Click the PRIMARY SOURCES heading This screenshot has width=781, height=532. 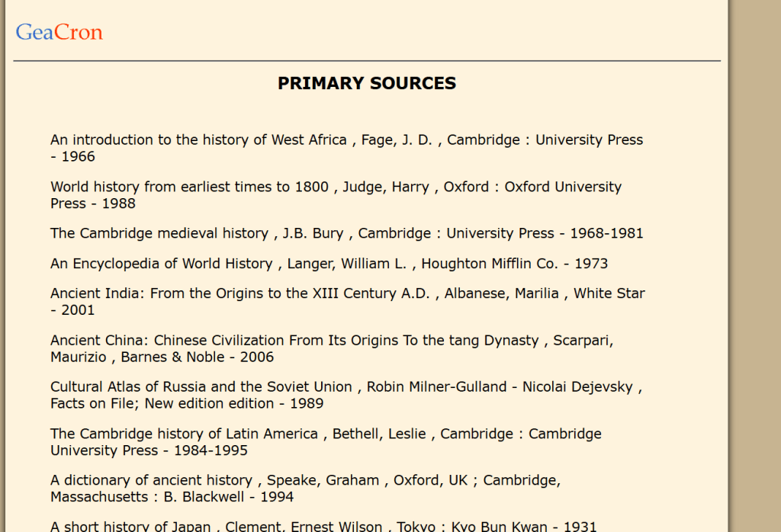pos(367,84)
